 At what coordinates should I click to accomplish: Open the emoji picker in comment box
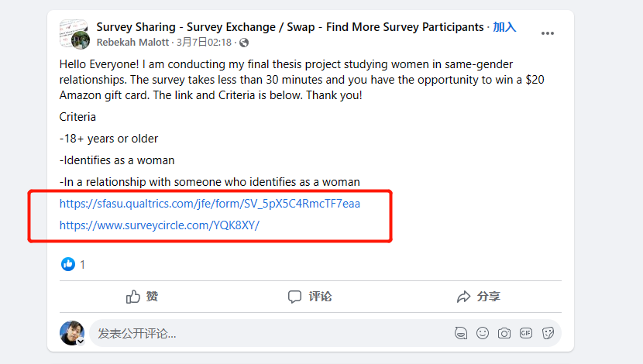pyautogui.click(x=483, y=334)
